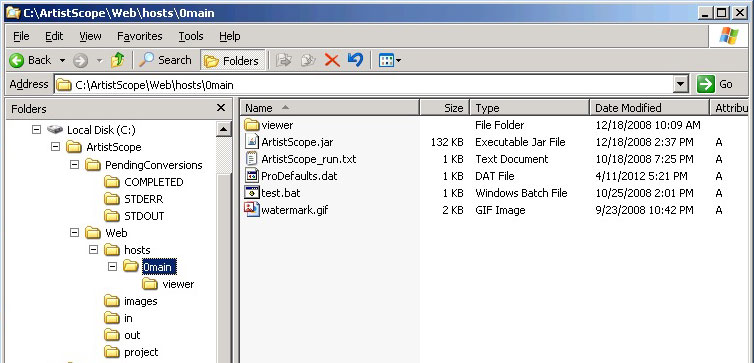Select the COMPLETED folder in tree
754x363 pixels.
[x=153, y=182]
